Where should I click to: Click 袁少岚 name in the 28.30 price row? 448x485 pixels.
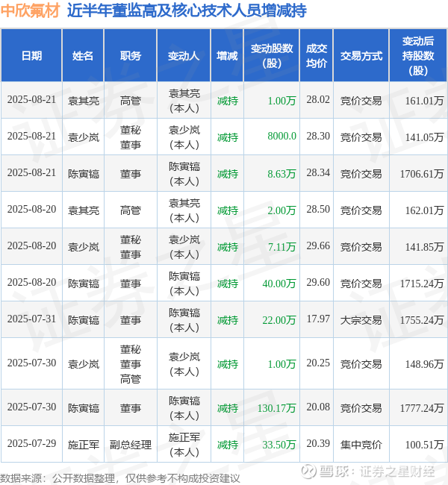[84, 137]
